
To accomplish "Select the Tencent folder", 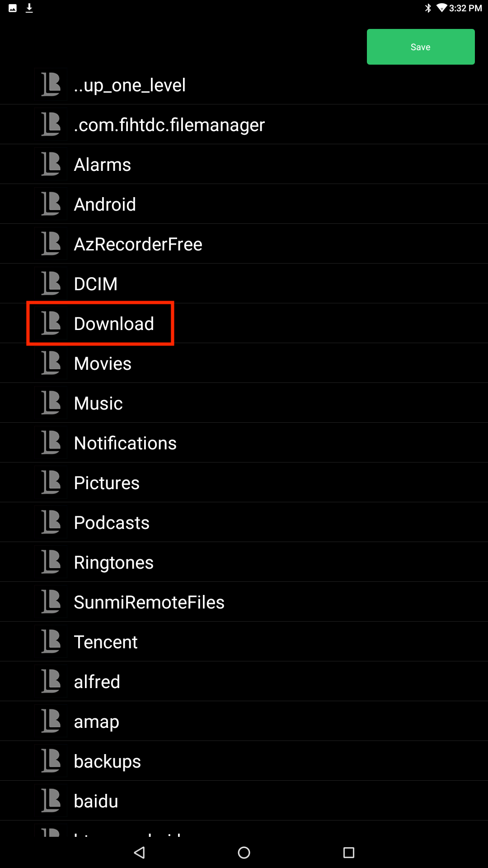I will click(244, 642).
